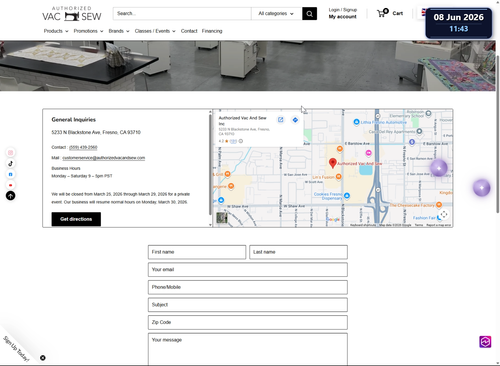Click the purple sparkle bubble at right edge
The image size is (500, 366).
pyautogui.click(x=482, y=188)
